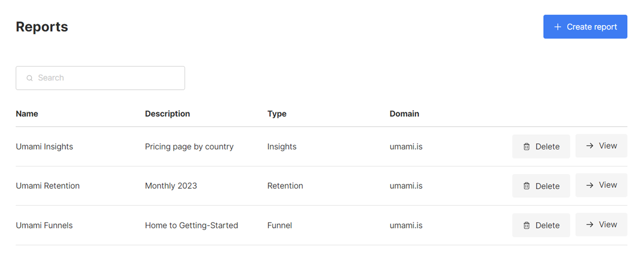Delete the Umami Insights report
644x259 pixels.
coord(541,147)
